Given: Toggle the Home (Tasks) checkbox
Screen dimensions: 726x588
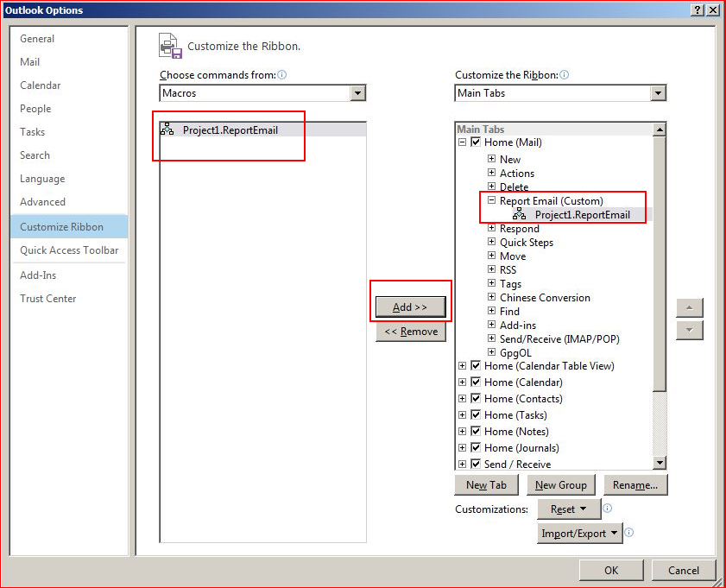Looking at the screenshot, I should point(476,414).
